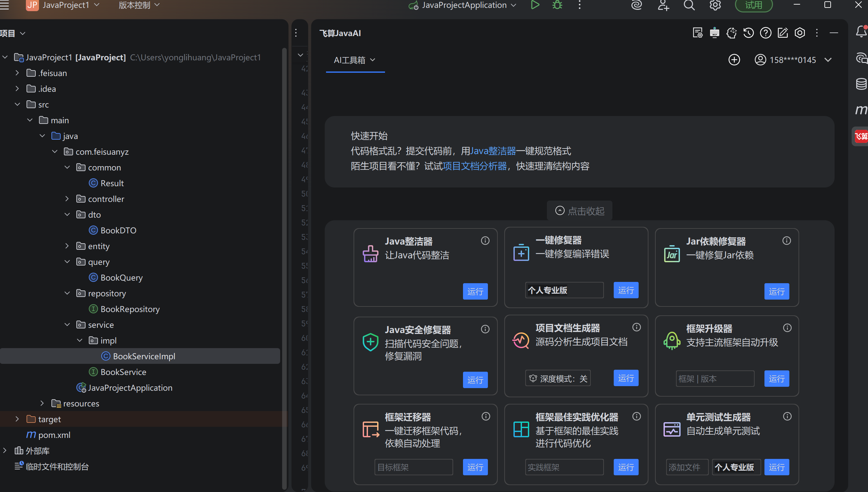Expand the controller package folder

click(67, 199)
